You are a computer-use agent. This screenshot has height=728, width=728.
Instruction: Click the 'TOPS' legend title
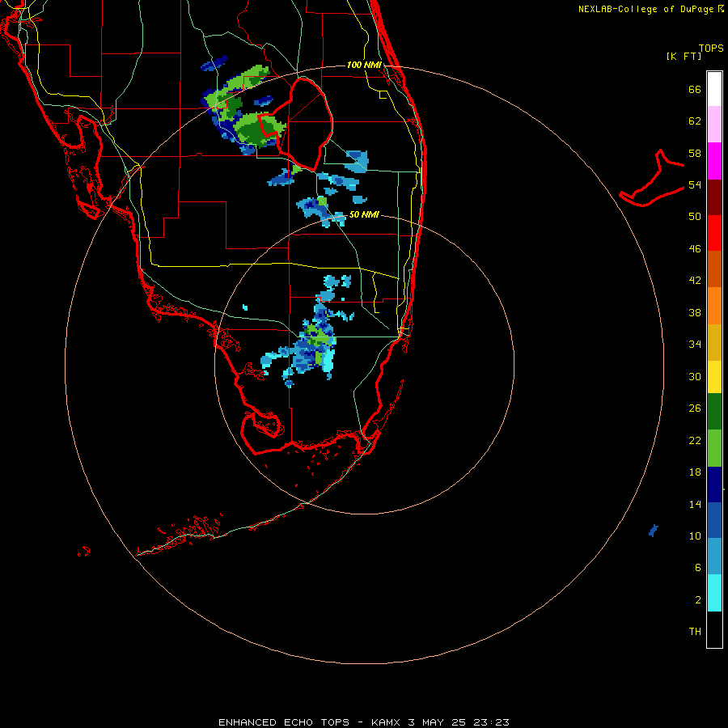(711, 48)
